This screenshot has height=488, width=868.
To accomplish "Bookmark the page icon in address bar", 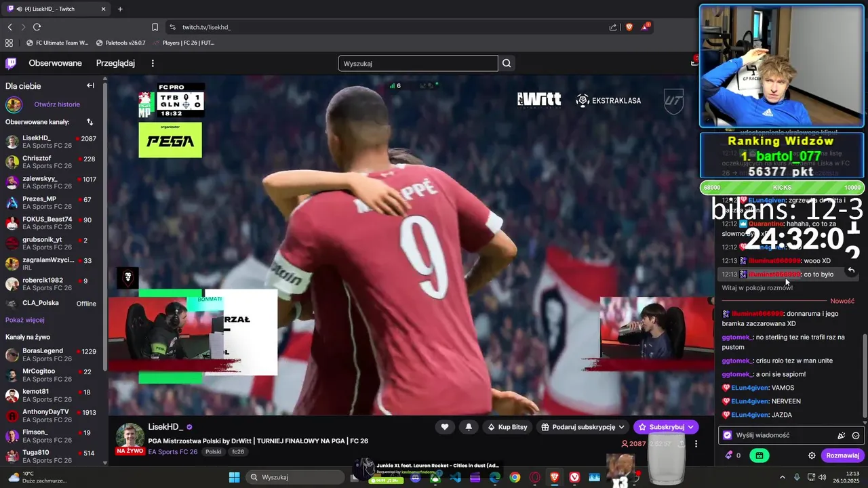I will coord(155,27).
